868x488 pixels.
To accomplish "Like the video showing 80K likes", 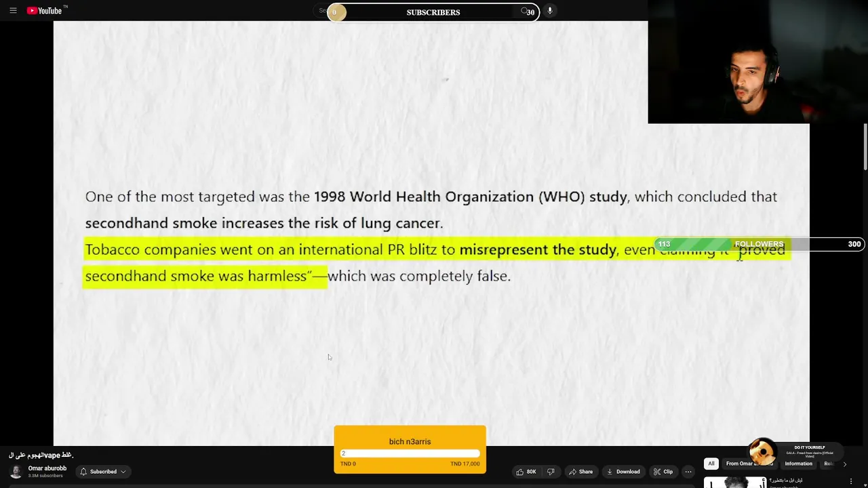I will 526,472.
